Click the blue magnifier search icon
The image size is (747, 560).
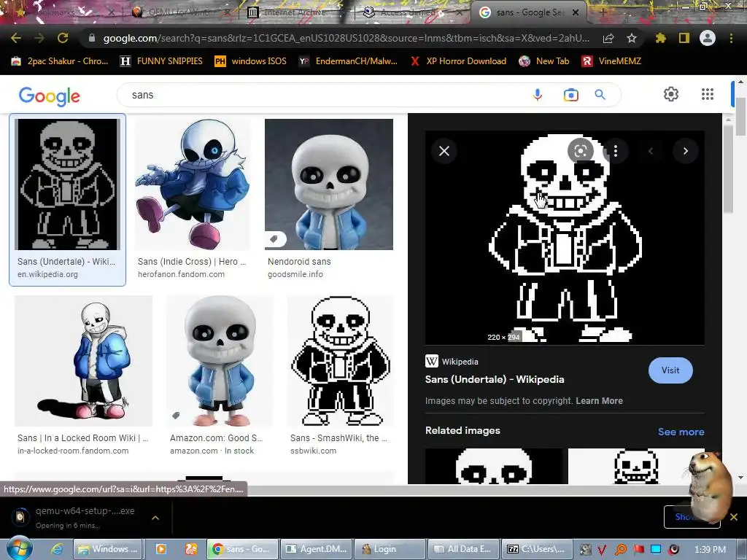click(x=600, y=95)
